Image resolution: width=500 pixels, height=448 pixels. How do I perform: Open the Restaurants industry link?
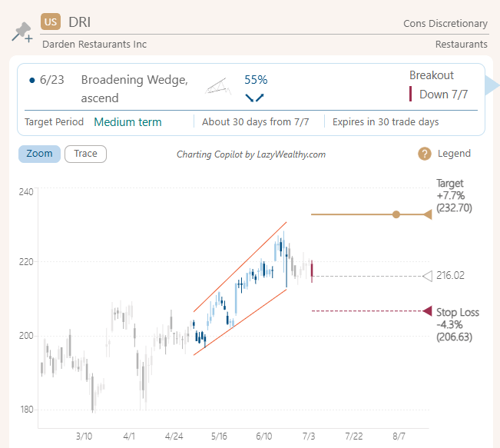(461, 45)
